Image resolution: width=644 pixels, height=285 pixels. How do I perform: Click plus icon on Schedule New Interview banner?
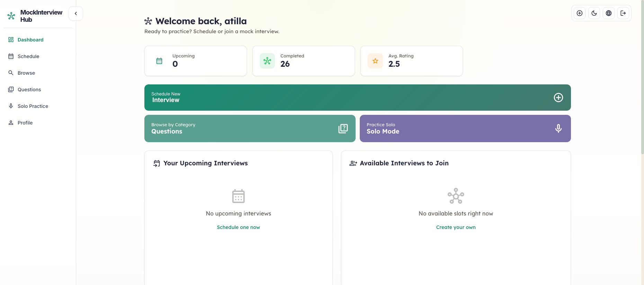coord(558,98)
